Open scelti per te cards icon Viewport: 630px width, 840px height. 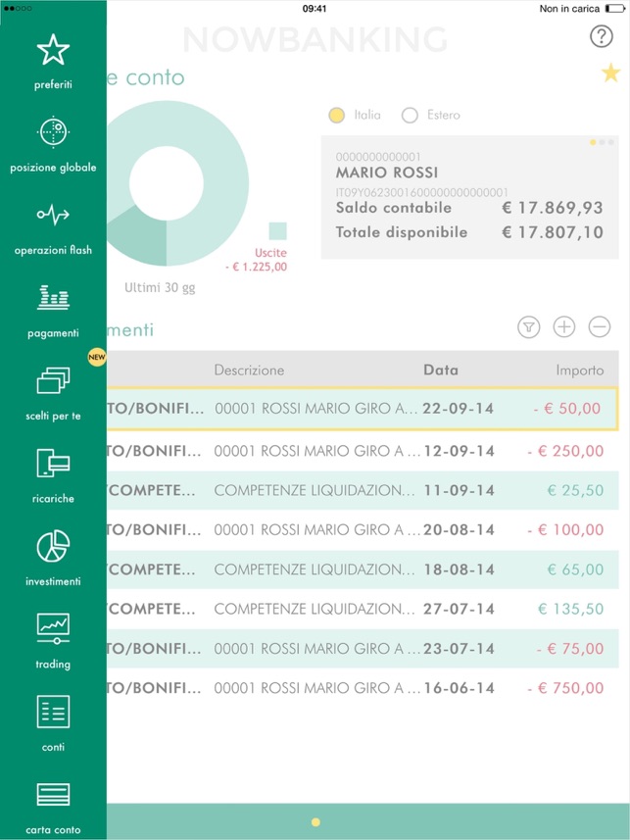pos(53,380)
